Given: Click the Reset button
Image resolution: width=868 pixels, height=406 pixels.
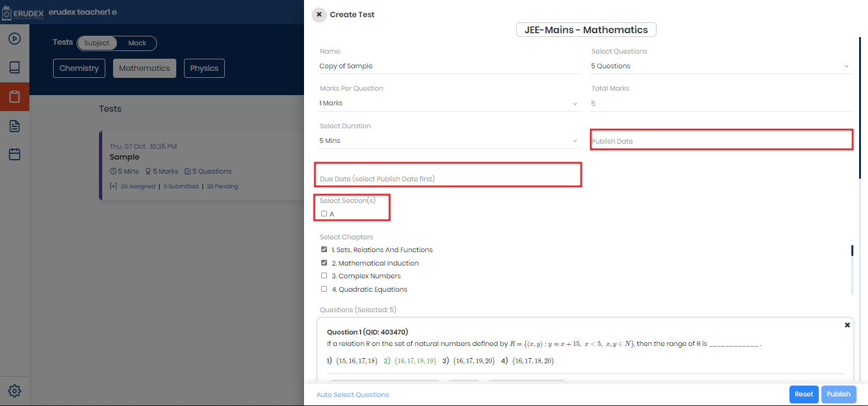Looking at the screenshot, I should pos(803,395).
